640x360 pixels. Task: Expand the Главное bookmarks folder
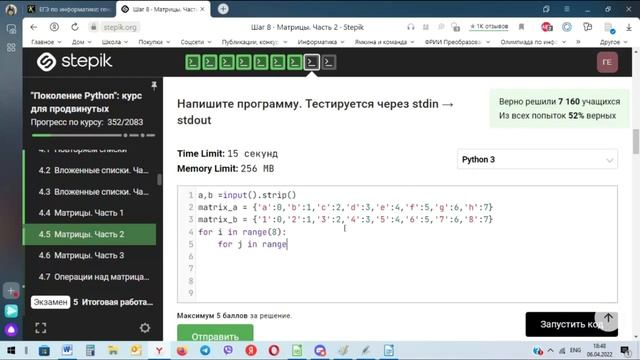46,42
